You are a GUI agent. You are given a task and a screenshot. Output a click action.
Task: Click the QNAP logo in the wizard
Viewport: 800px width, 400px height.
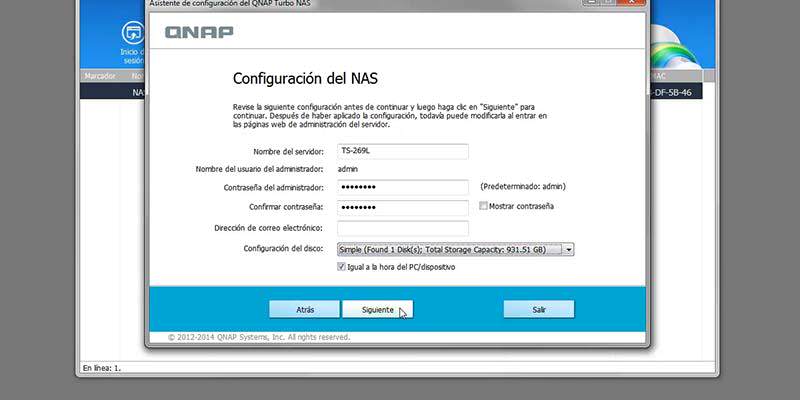(199, 32)
